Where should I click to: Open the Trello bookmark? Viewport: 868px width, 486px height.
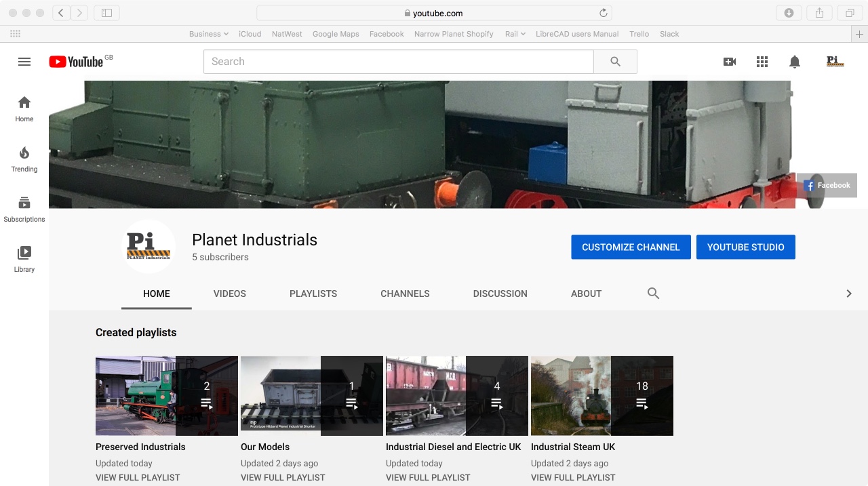[x=639, y=34]
